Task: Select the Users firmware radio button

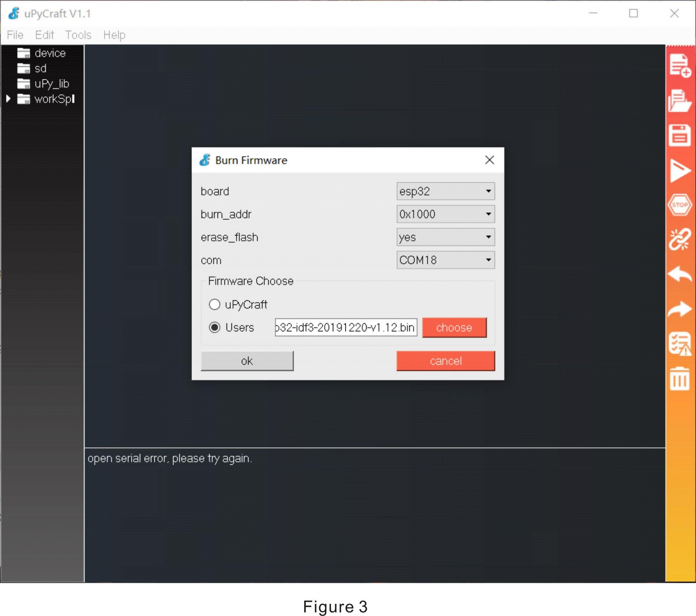Action: 215,328
